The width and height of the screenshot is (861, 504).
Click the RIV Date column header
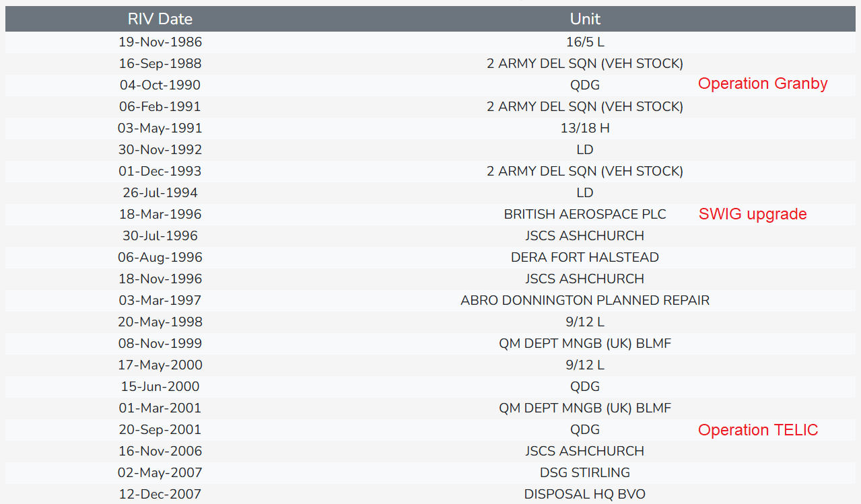pyautogui.click(x=160, y=19)
